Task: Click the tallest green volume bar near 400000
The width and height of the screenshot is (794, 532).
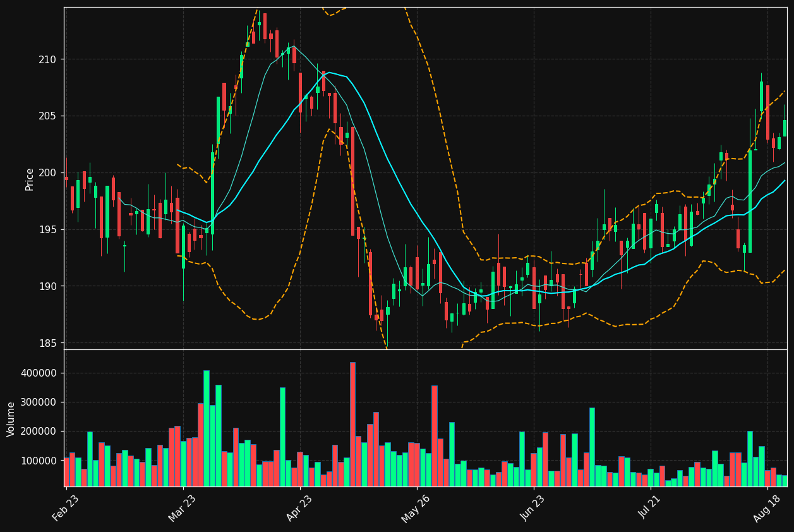Action: (x=207, y=428)
